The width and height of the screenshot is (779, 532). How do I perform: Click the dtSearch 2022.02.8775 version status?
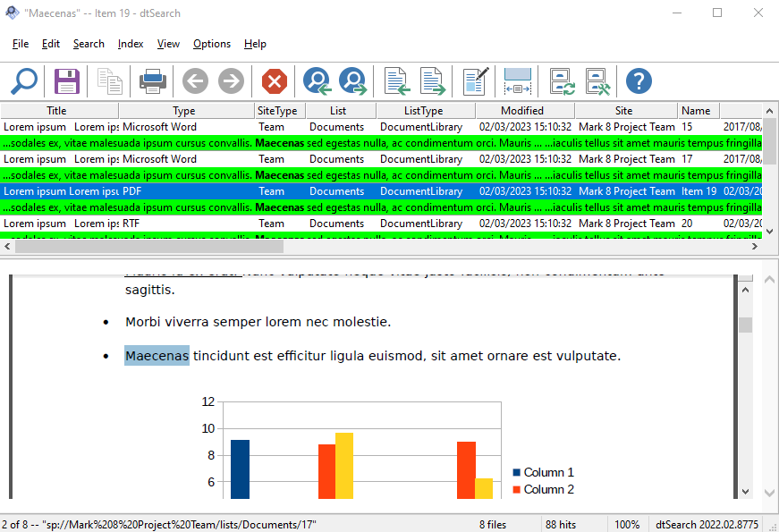coord(707,525)
